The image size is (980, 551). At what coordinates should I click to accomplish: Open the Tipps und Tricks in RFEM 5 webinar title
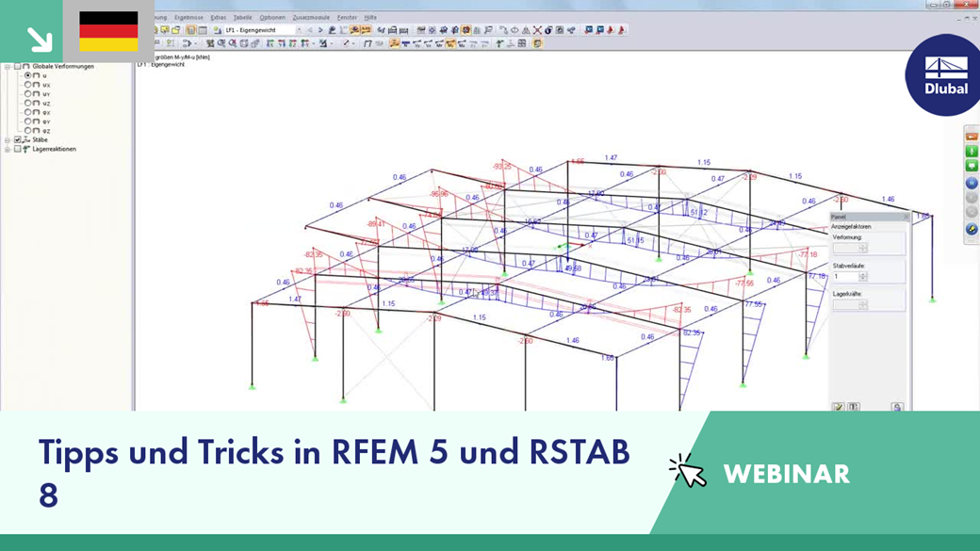334,473
